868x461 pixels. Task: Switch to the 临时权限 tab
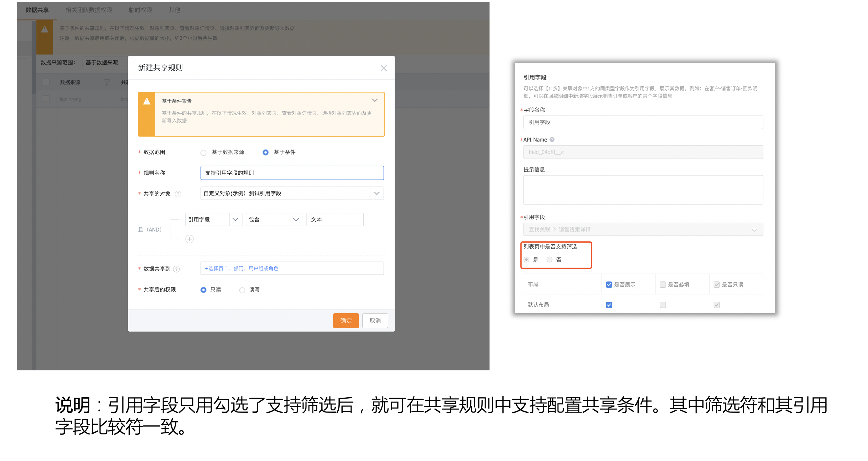pos(141,10)
